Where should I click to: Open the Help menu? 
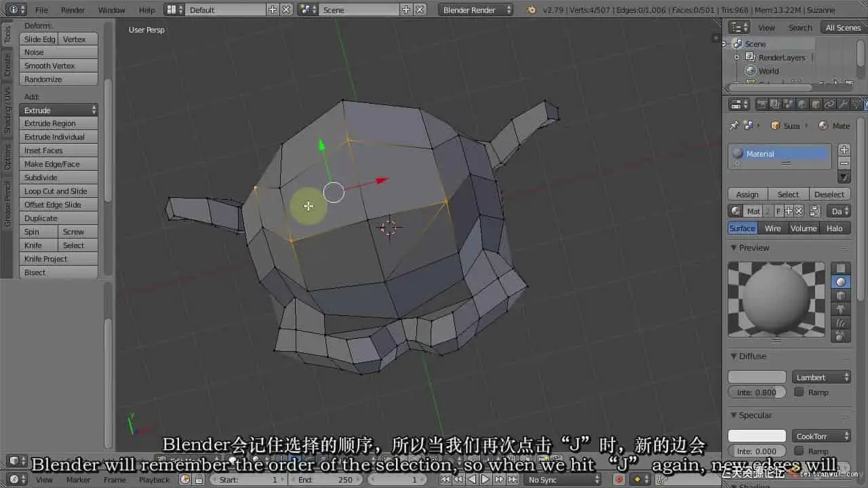point(146,9)
